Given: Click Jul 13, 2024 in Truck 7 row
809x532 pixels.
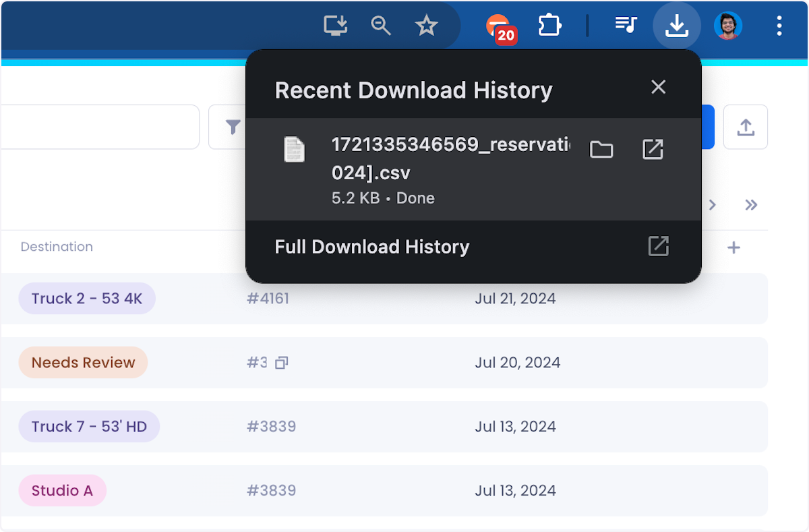Looking at the screenshot, I should [515, 427].
